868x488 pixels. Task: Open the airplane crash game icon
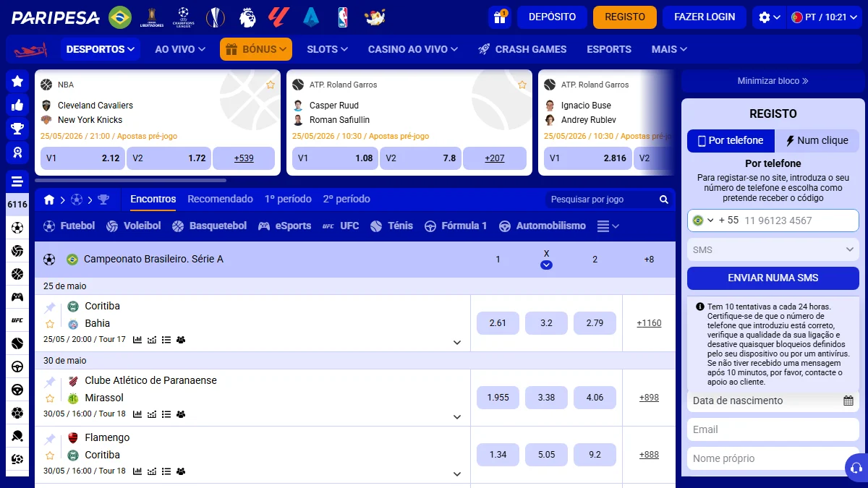click(30, 49)
